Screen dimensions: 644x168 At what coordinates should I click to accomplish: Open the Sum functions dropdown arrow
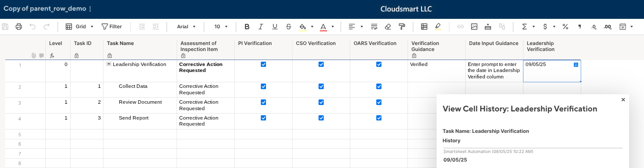pos(534,27)
